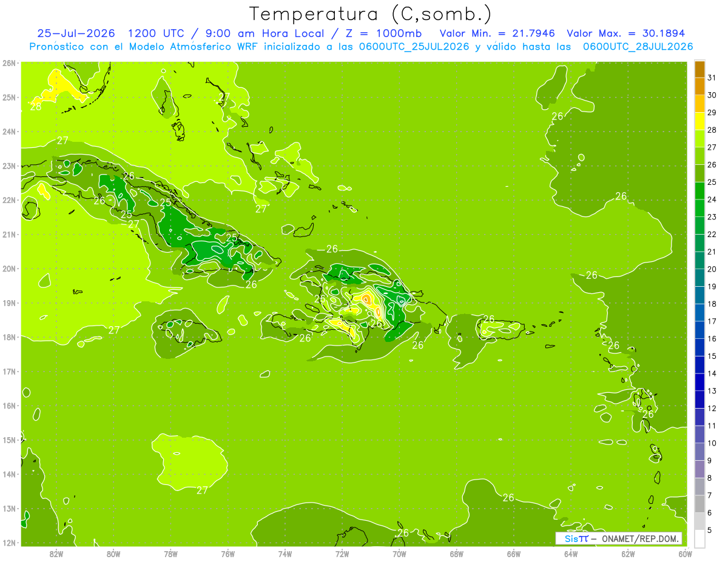Click the "82W" longitude axis label
Screen dimensions: 728x562
point(56,554)
